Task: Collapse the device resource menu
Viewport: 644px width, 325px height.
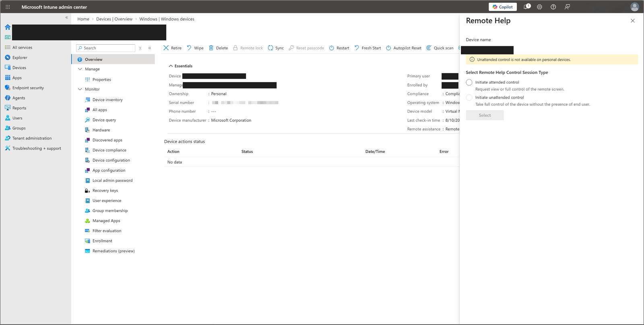Action: tap(150, 48)
